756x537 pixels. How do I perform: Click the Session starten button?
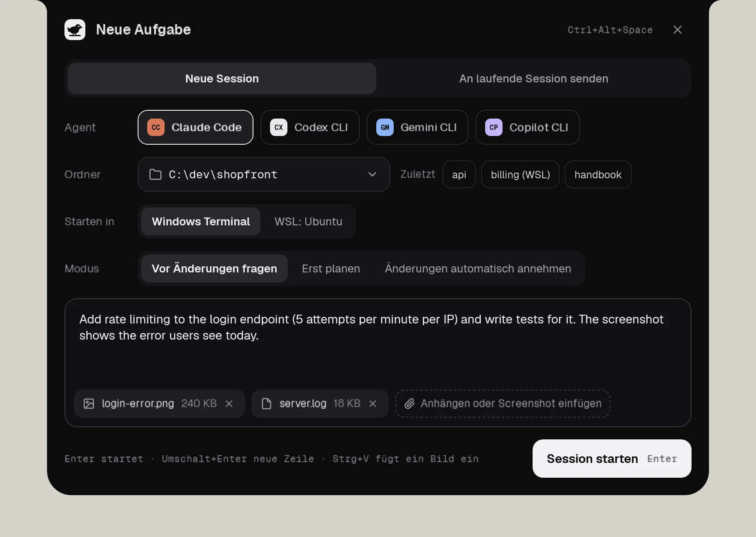pos(612,459)
